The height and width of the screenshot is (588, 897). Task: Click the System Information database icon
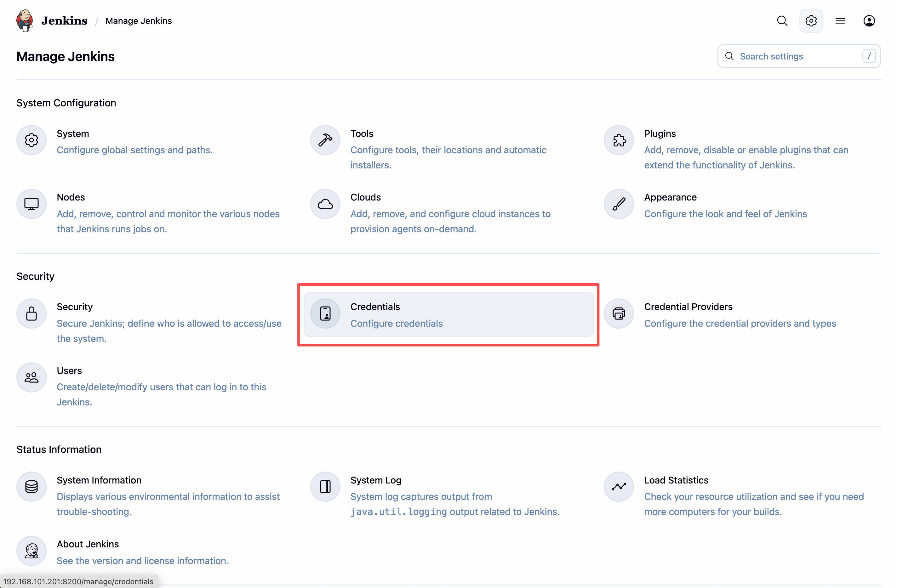[x=31, y=487]
